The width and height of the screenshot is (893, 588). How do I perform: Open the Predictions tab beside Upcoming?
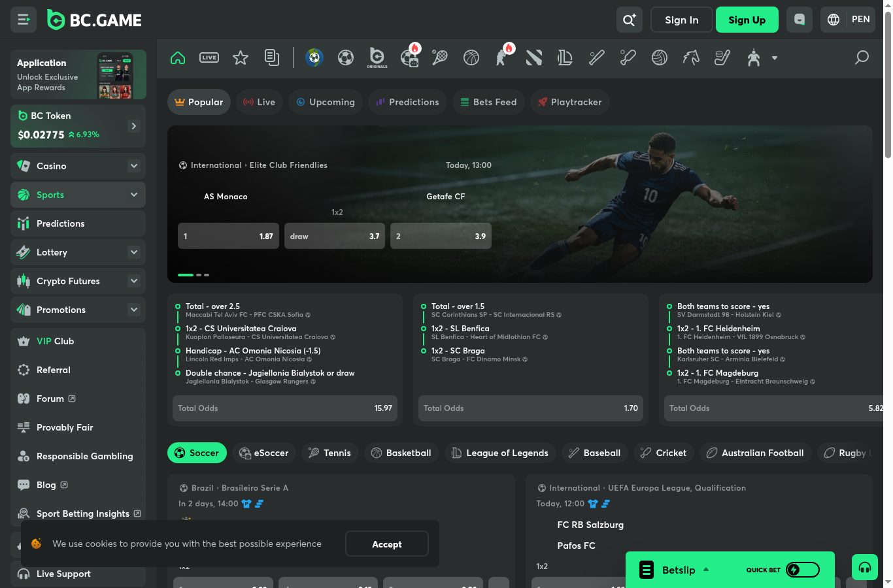click(407, 102)
